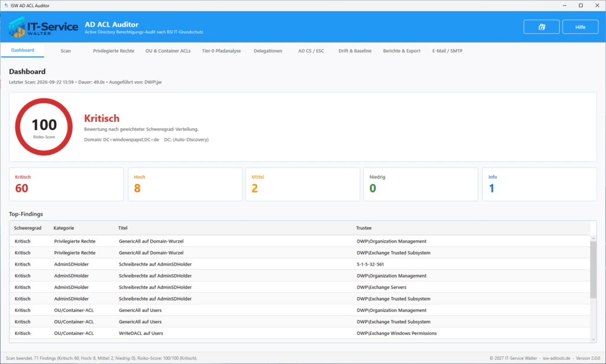Click the 'Scan beendet' status bar message
Screen dimensions: 606x364
point(101,358)
